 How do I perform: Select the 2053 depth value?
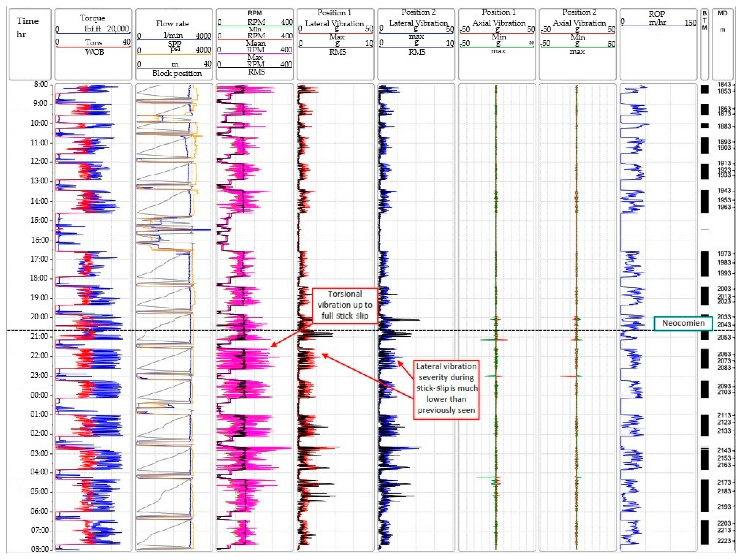click(724, 337)
